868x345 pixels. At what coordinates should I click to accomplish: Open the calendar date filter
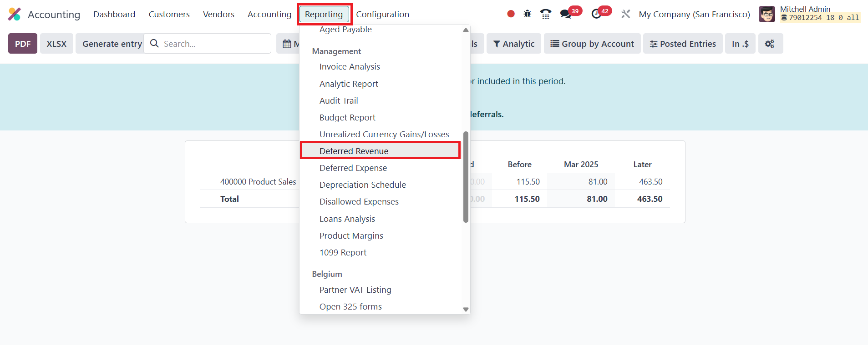point(287,44)
